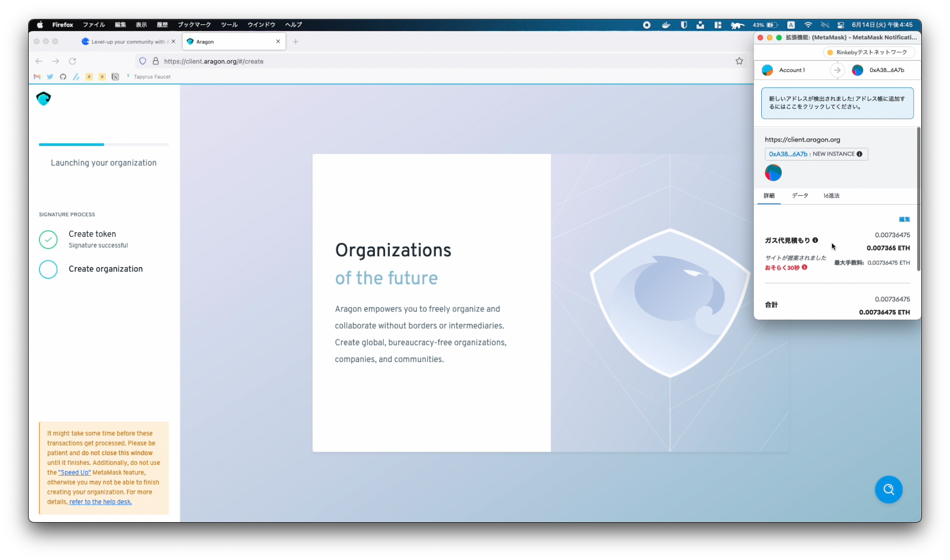The width and height of the screenshot is (950, 560).
Task: Open the ブックマーク menu in menu bar
Action: point(194,25)
